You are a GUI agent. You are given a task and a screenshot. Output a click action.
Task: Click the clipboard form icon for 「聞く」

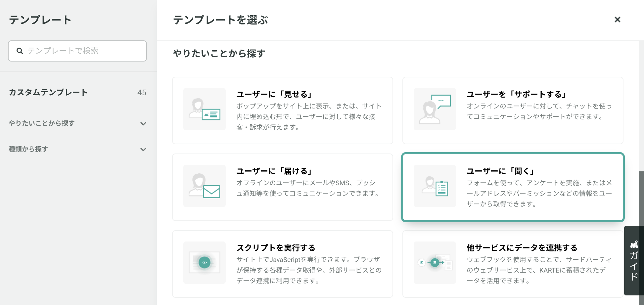tap(435, 186)
